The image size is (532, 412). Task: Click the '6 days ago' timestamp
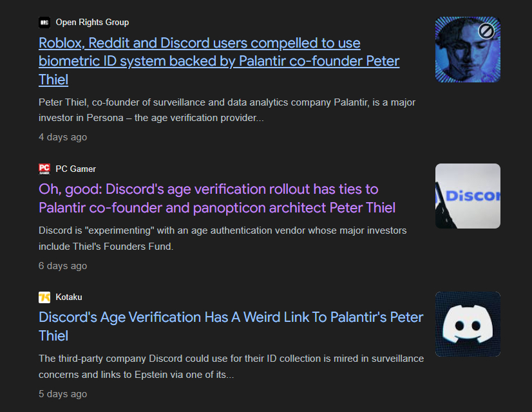point(62,266)
